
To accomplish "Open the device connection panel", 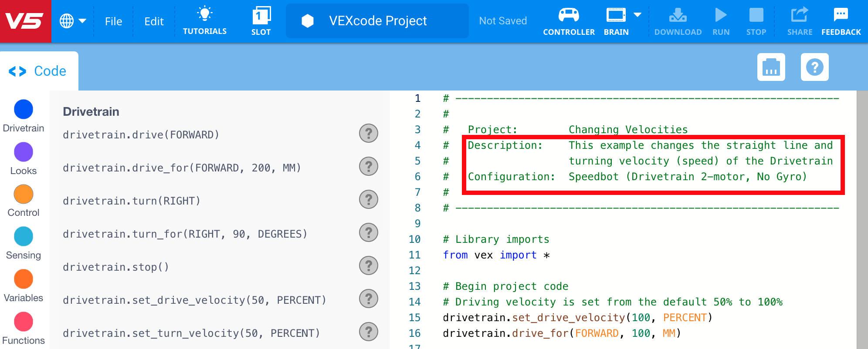I will (771, 67).
